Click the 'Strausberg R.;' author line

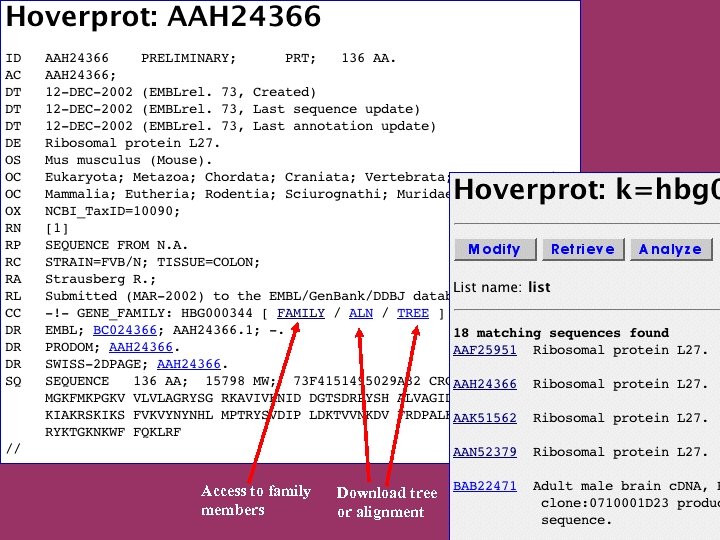[100, 279]
